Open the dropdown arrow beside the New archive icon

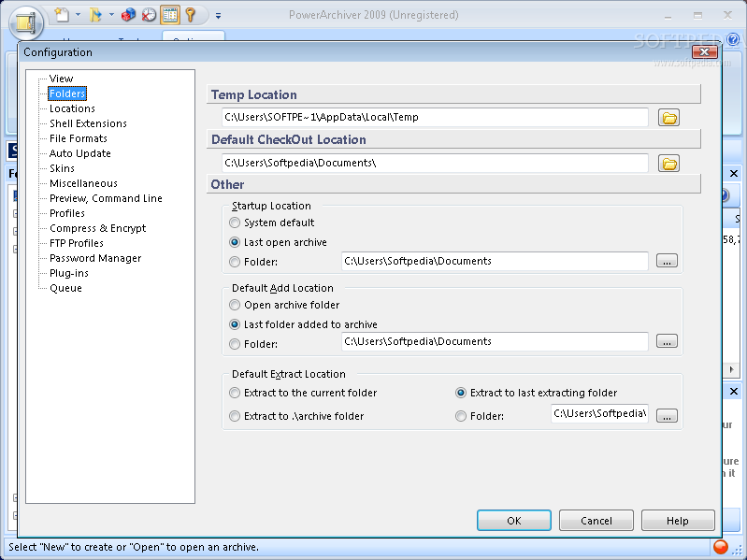[x=79, y=15]
